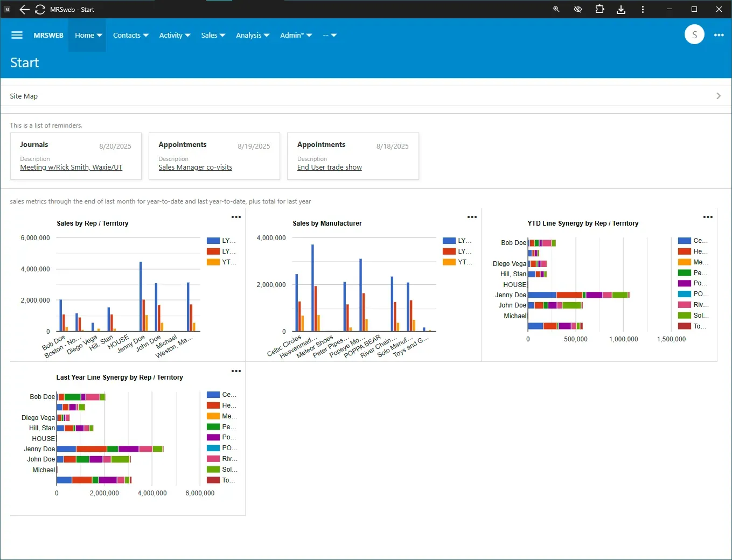Open Last Year Line Synergy chart options
This screenshot has height=560, width=732.
236,371
